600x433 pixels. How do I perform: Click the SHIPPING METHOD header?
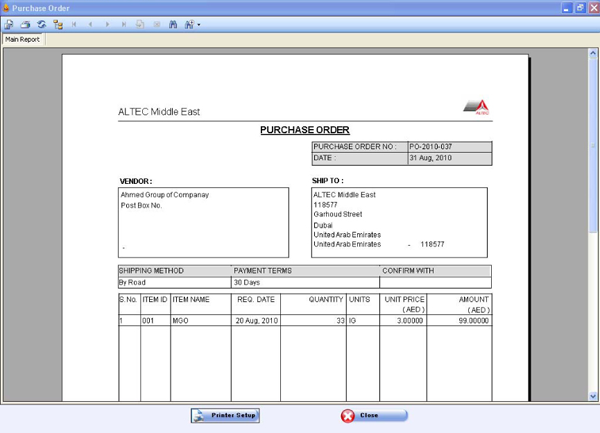(x=151, y=271)
